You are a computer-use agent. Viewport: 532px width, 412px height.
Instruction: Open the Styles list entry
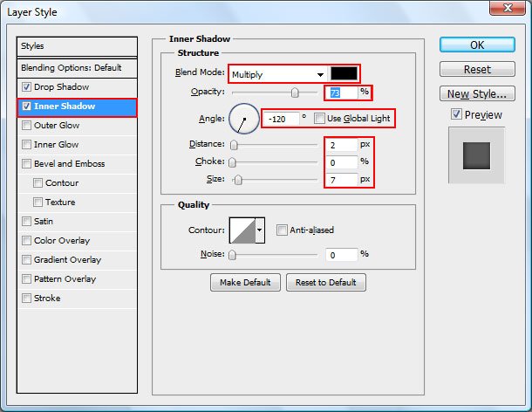[77, 46]
